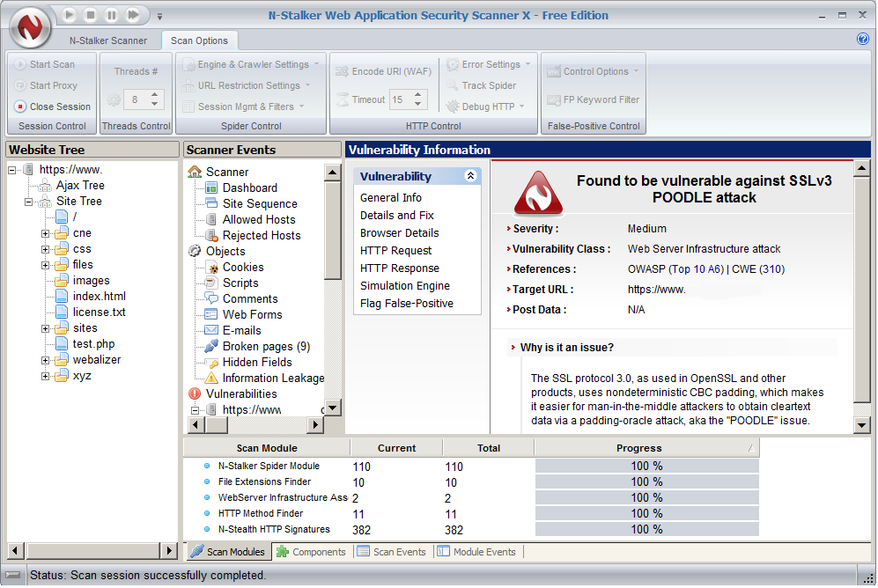Switch to the Scan Events tab

tap(392, 552)
